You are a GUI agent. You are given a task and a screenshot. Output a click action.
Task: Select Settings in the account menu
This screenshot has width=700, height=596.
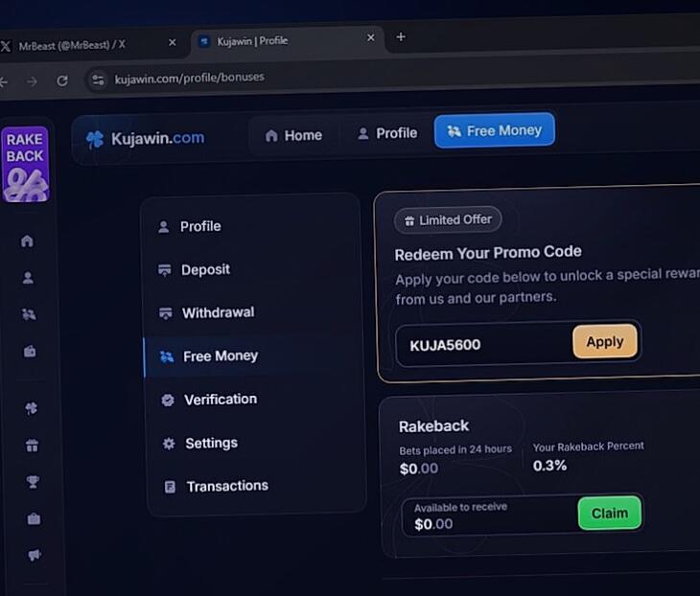257,443
